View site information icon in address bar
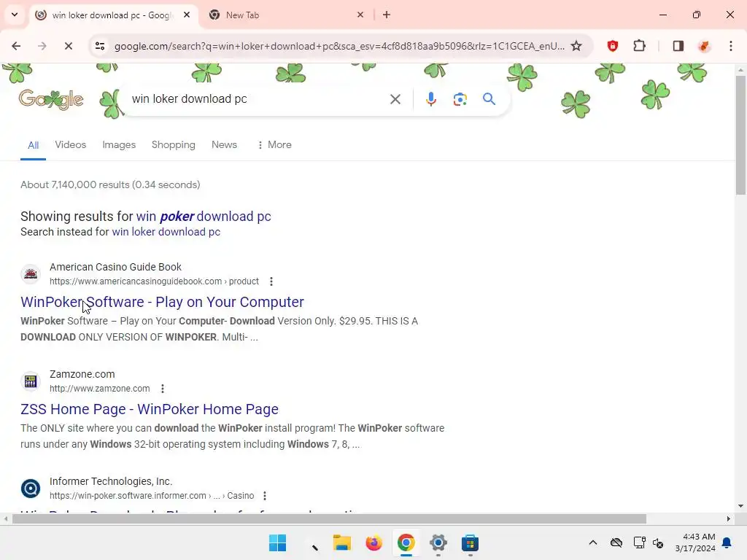747x560 pixels. point(100,46)
